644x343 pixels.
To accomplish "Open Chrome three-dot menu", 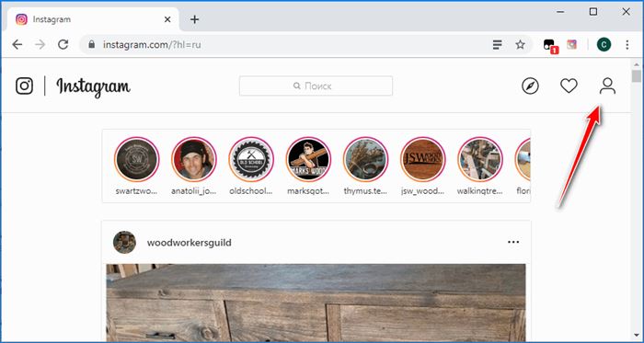I will [627, 44].
